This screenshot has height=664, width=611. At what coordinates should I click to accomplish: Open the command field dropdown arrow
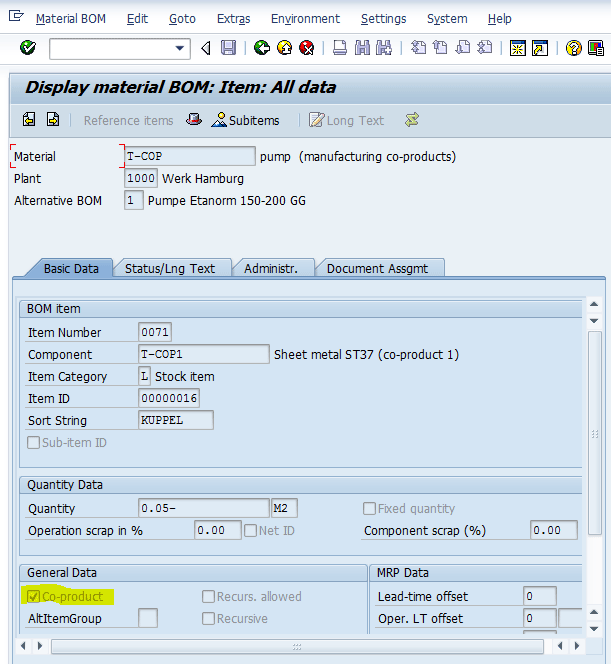click(x=180, y=48)
